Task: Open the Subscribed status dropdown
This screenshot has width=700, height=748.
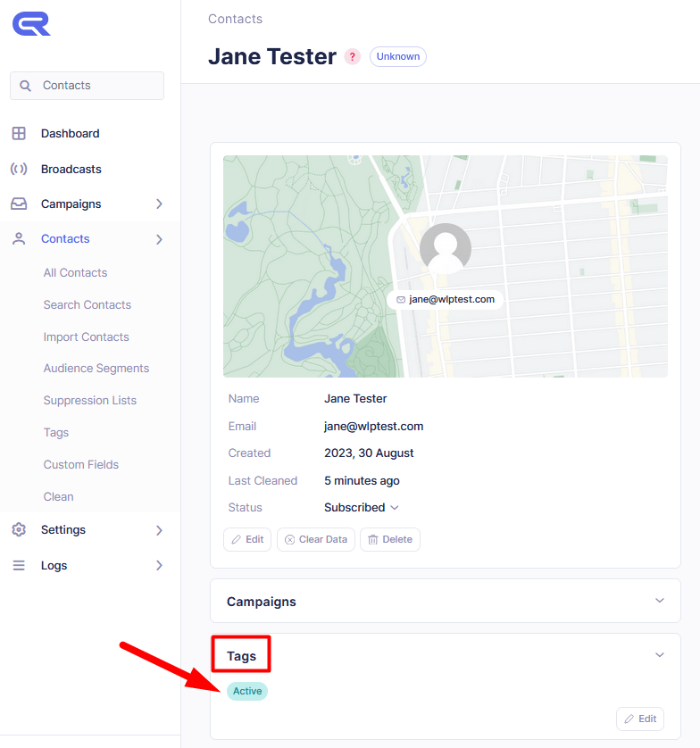Action: click(x=362, y=508)
